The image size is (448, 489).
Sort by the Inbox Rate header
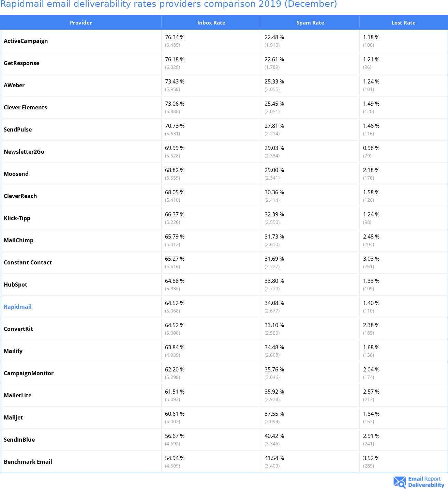tap(211, 23)
